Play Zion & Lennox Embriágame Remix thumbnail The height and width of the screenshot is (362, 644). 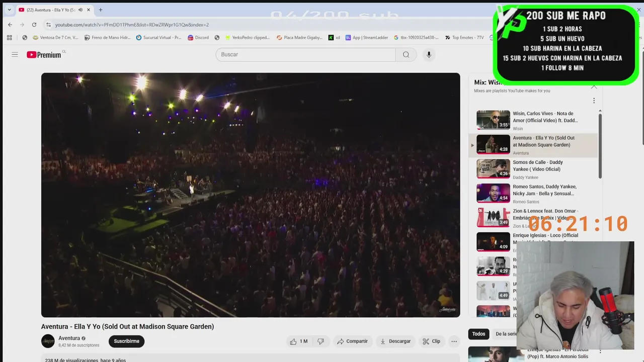493,218
